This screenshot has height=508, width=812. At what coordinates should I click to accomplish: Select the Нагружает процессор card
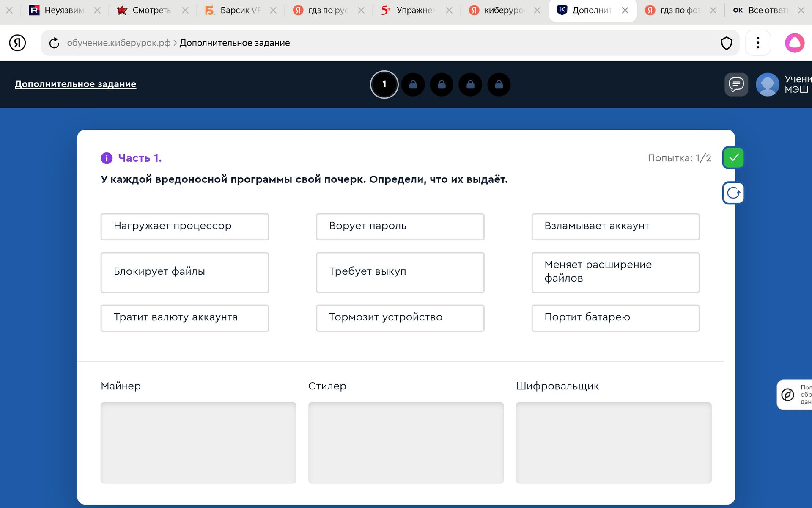185,226
